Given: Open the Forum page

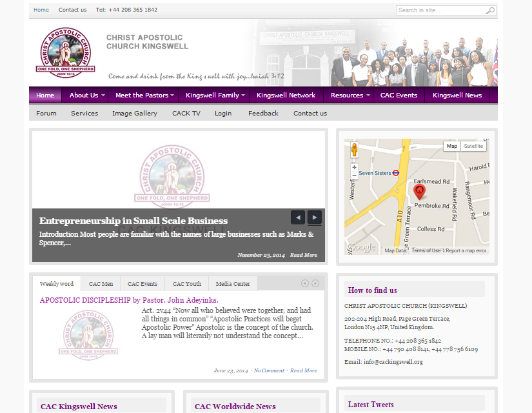Looking at the screenshot, I should pyautogui.click(x=46, y=114).
